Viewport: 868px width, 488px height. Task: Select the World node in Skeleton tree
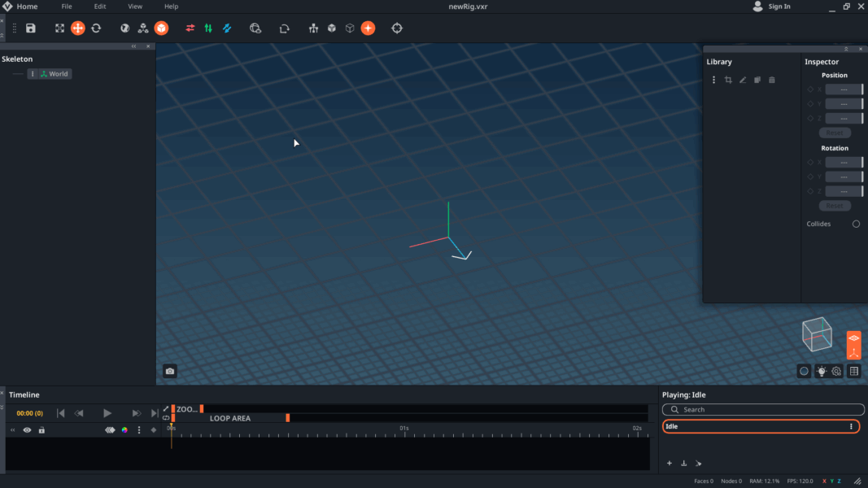pos(55,73)
